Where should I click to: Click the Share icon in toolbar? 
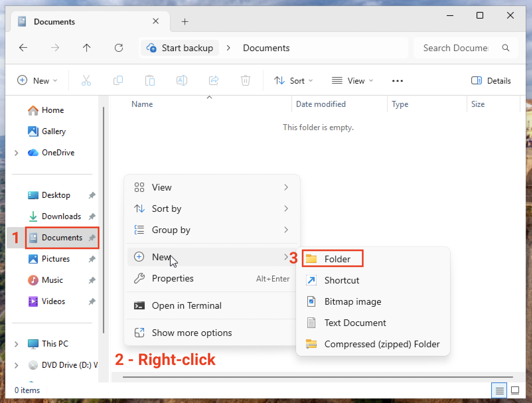(x=214, y=81)
